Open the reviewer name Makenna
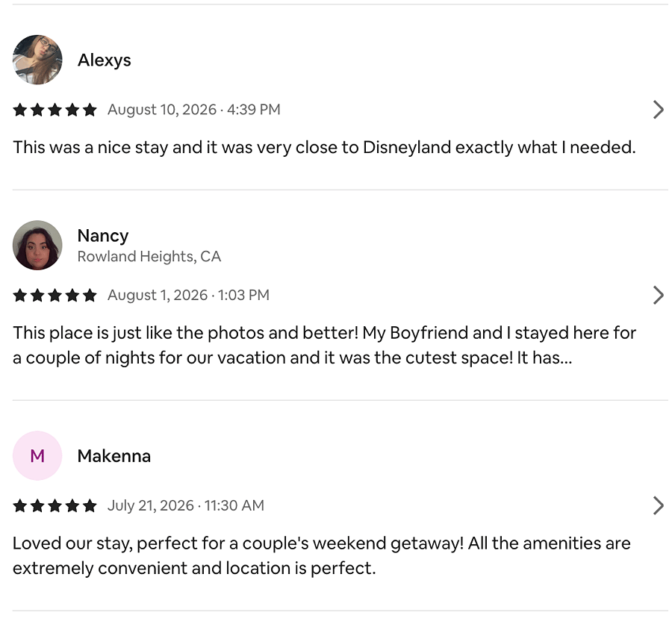 [x=114, y=456]
